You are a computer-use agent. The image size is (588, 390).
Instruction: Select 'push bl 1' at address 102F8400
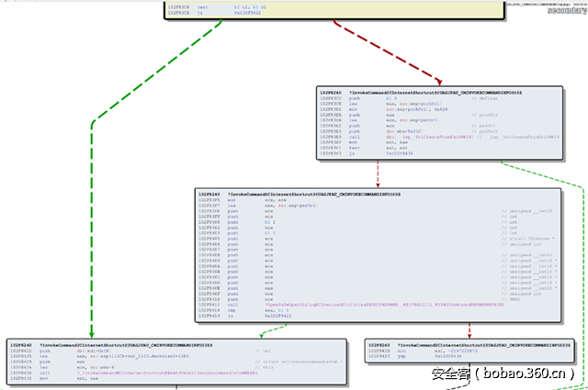(x=357, y=222)
